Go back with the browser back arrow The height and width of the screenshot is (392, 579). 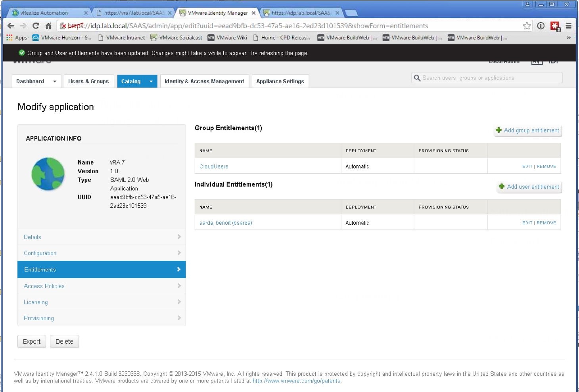[11, 26]
